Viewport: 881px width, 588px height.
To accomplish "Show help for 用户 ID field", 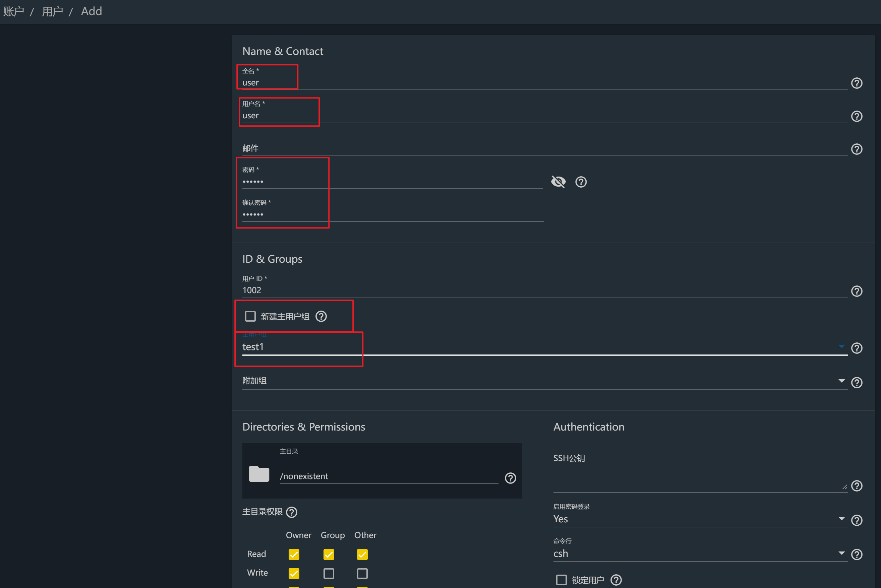I will [856, 291].
